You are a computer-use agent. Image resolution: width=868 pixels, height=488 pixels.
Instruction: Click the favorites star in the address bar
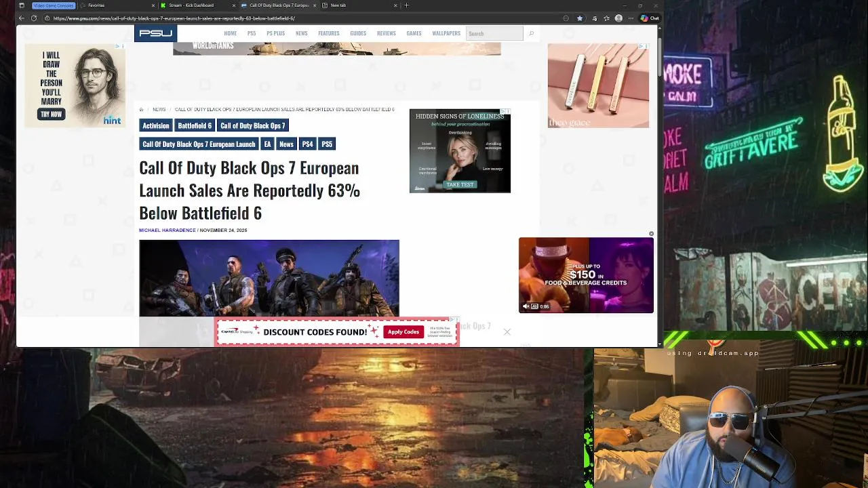pyautogui.click(x=579, y=18)
